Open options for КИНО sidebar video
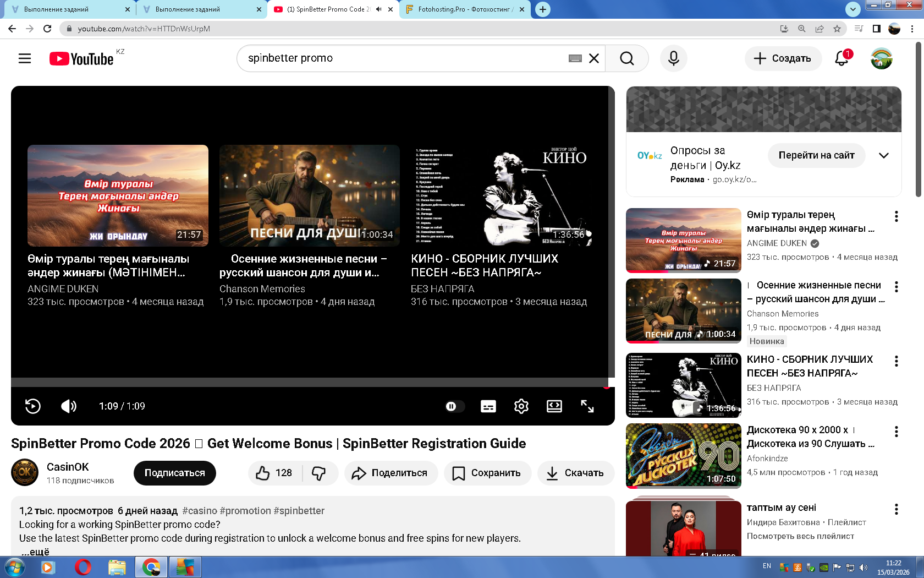 click(897, 361)
